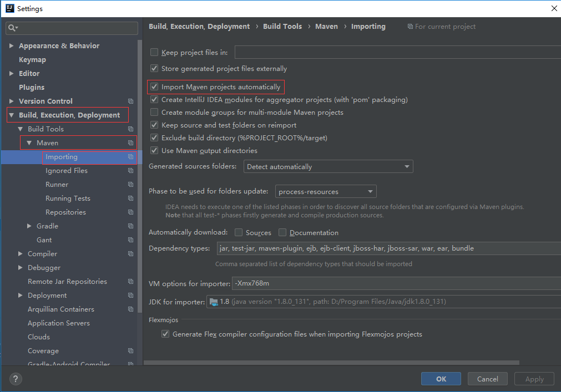Click the Build Tools breadcrumb in the header
561x392 pixels.
coord(282,27)
